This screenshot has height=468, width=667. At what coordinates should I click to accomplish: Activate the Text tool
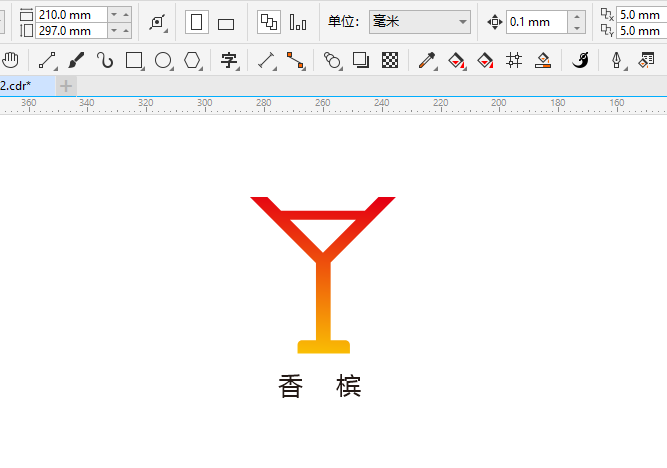pos(229,60)
